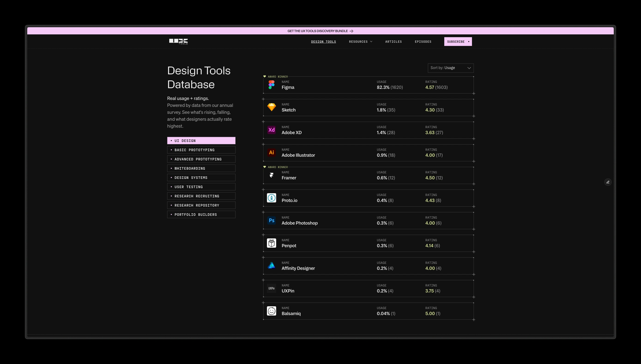Click the heart icon above the Framer row
The height and width of the screenshot is (364, 641).
(265, 167)
